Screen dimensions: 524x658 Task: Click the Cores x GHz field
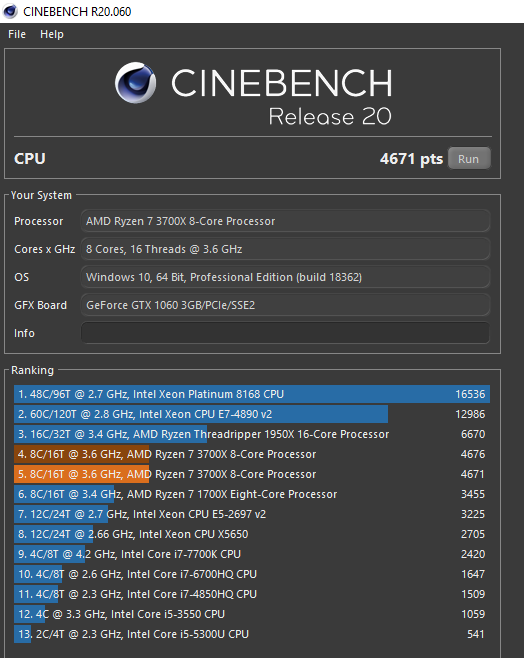pos(285,249)
